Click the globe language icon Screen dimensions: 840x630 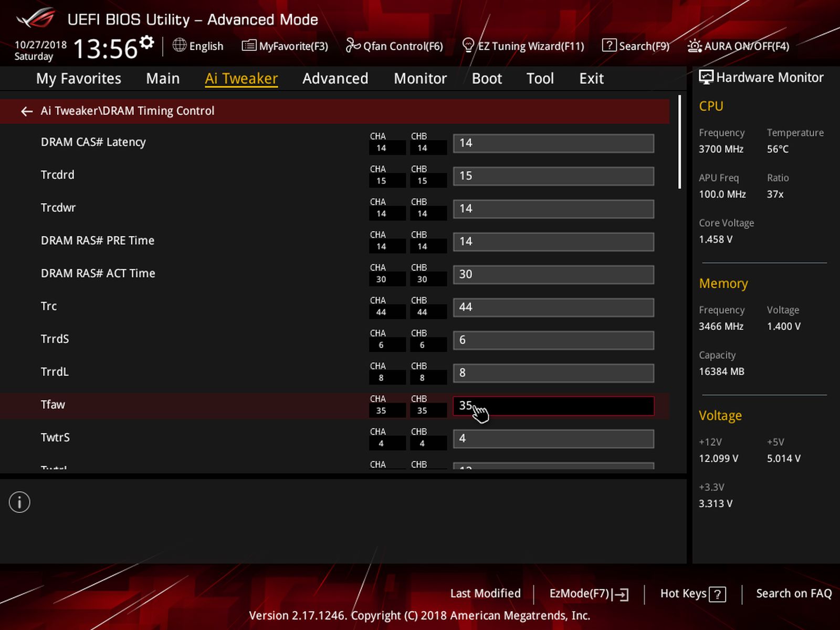[180, 46]
